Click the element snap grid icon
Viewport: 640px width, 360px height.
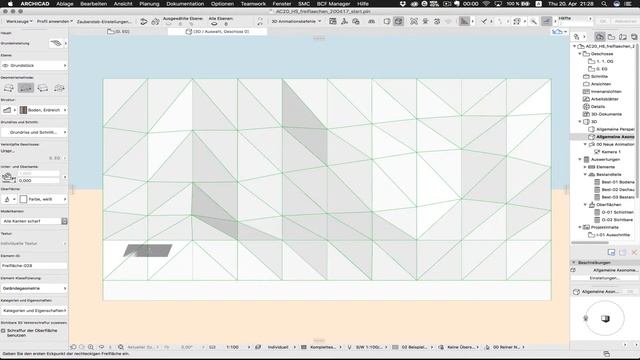517,21
